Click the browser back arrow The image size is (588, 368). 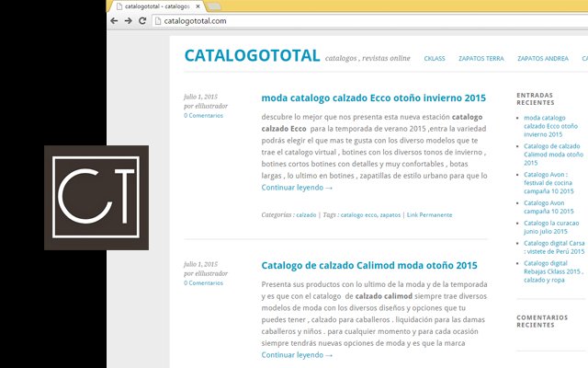click(x=114, y=21)
